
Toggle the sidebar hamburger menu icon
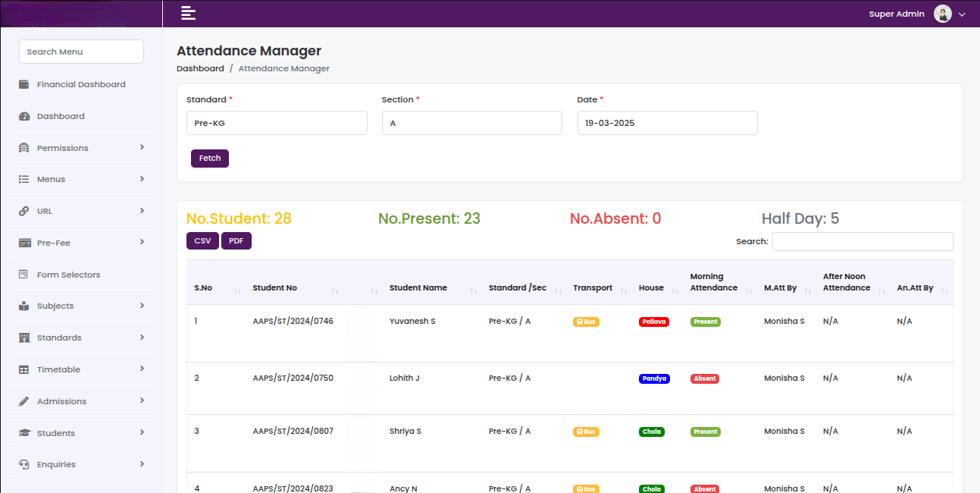188,13
